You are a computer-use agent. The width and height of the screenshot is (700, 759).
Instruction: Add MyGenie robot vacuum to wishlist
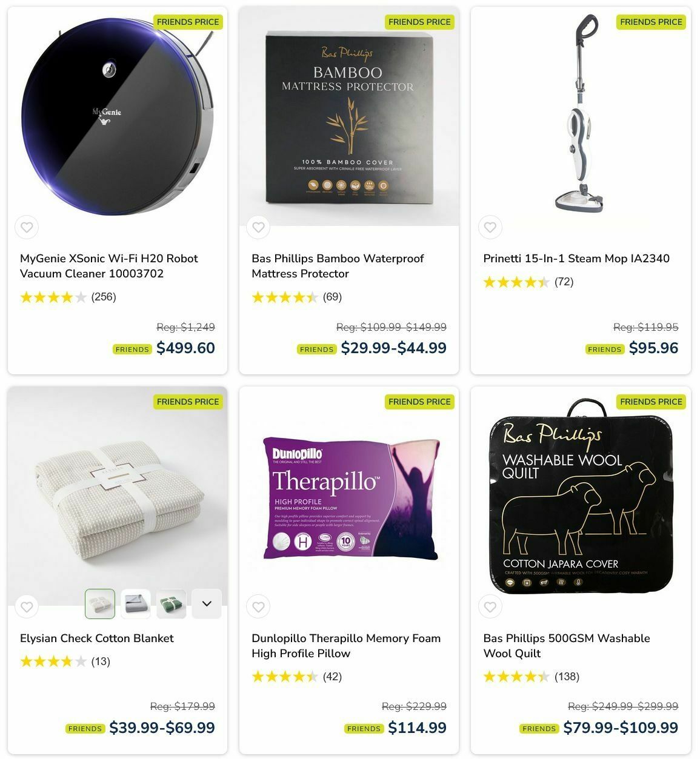click(x=27, y=228)
